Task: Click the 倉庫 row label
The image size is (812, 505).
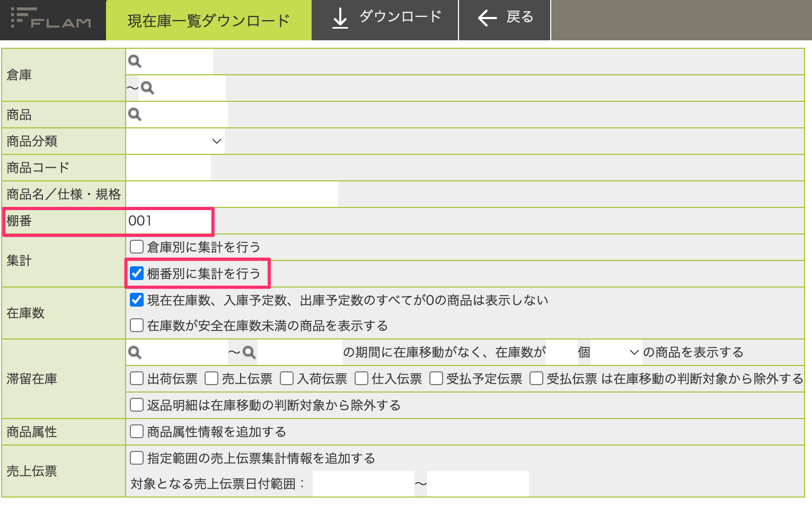Action: point(19,75)
